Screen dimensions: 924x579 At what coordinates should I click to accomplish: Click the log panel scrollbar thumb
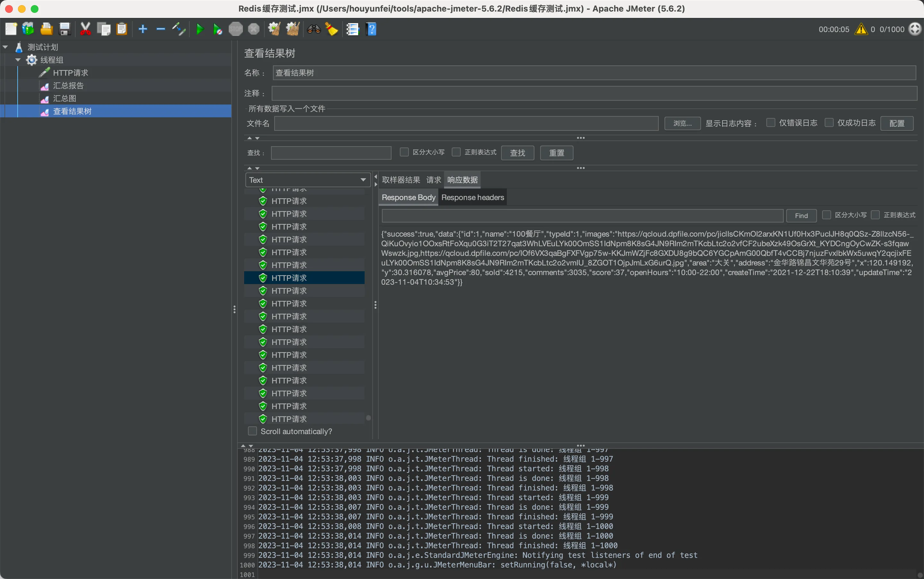pos(920,575)
